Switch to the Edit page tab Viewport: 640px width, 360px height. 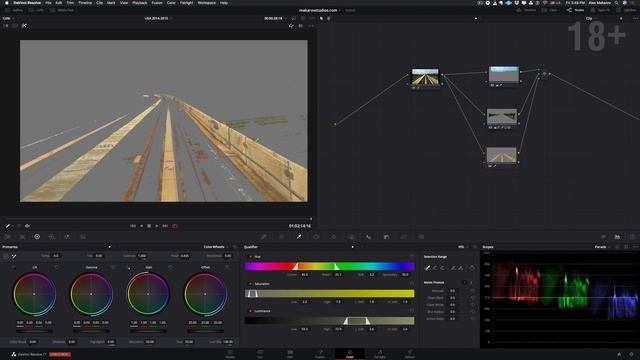[290, 354]
